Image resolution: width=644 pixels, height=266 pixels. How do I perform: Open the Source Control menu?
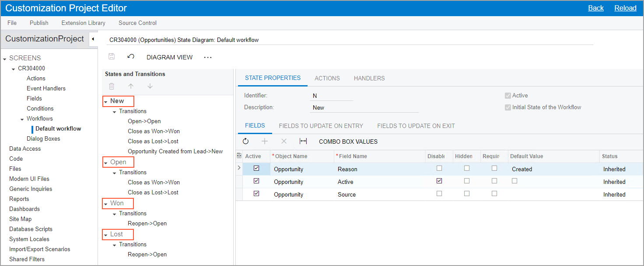click(x=137, y=23)
